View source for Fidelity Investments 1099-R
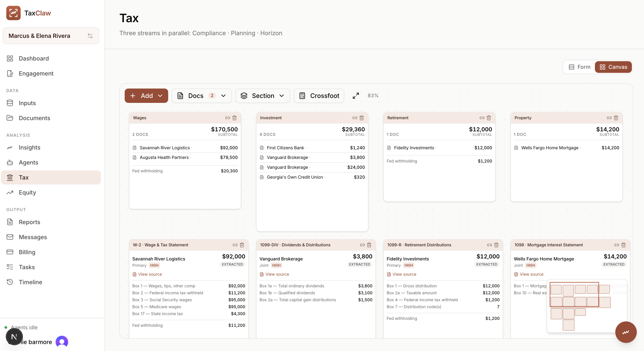This screenshot has height=351, width=644. tap(402, 274)
